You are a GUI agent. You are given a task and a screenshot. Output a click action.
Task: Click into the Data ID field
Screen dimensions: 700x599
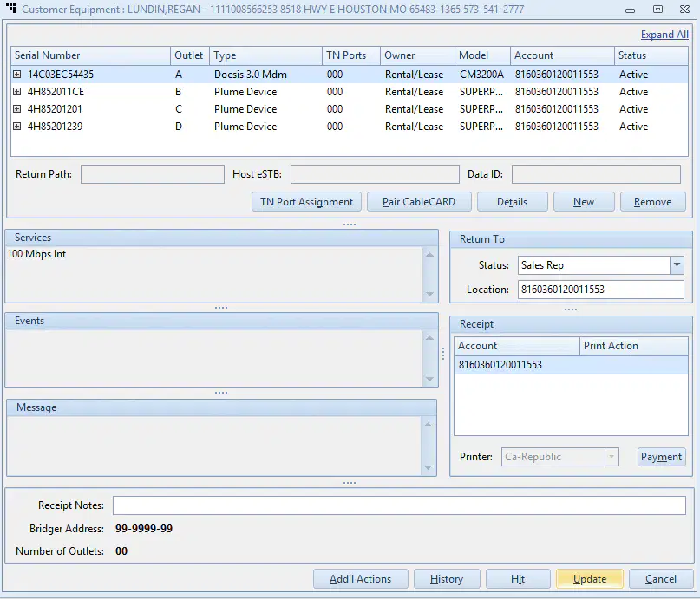596,174
